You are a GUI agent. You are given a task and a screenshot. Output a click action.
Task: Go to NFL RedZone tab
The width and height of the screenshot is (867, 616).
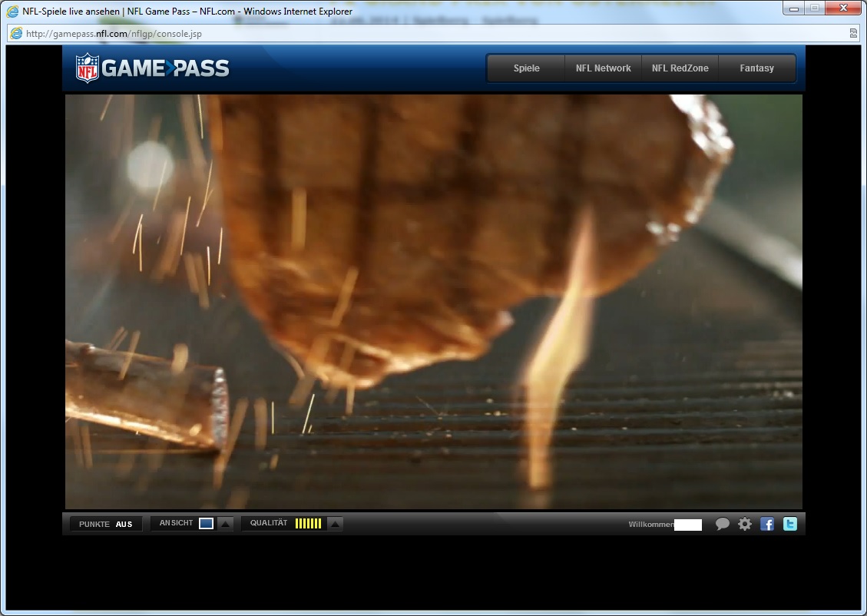coord(680,68)
